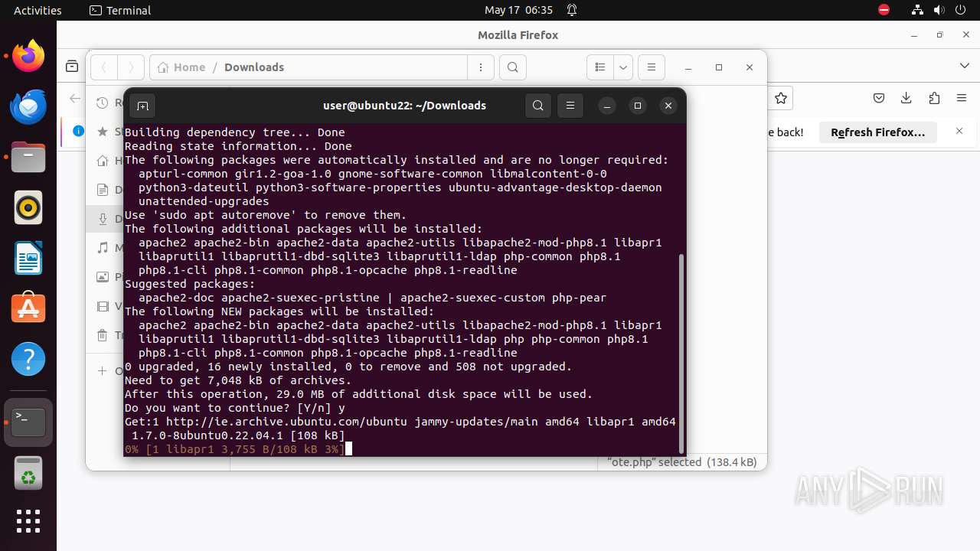Open the Terminal hamburger menu

point(570,106)
